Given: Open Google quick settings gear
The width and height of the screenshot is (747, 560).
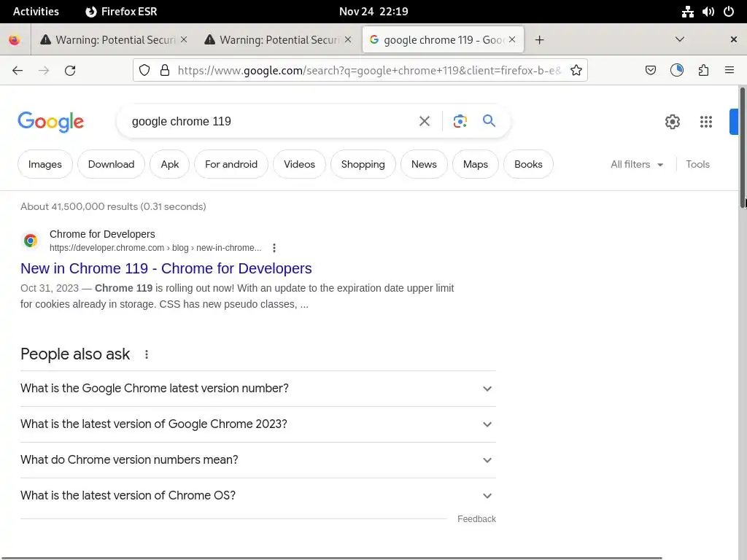Looking at the screenshot, I should (x=672, y=122).
